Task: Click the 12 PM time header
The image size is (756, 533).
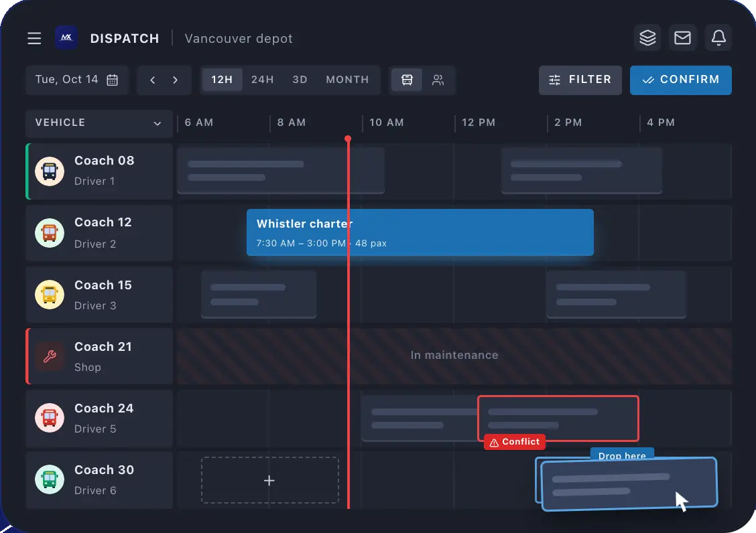Action: click(x=479, y=123)
